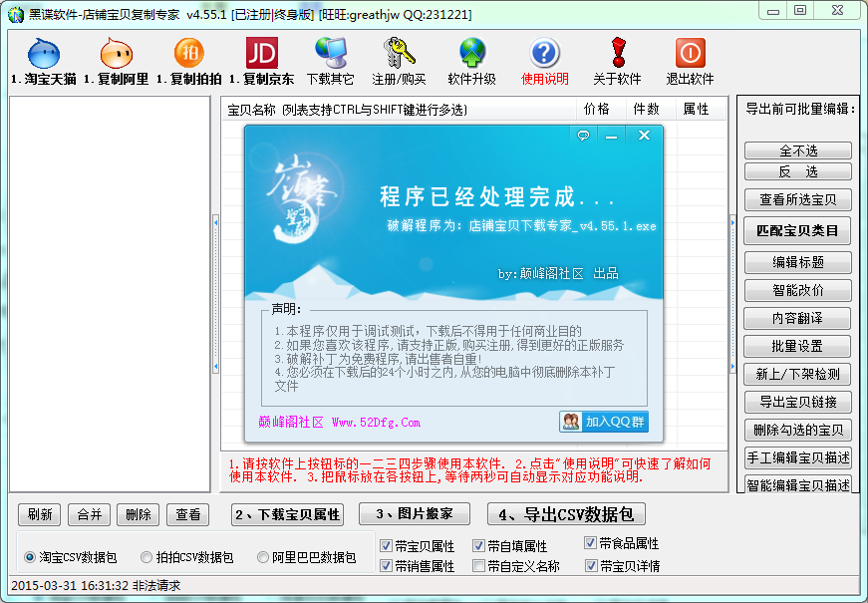Click the exit software (退出软件) icon
Screen dimensions: 868x603
(x=690, y=61)
